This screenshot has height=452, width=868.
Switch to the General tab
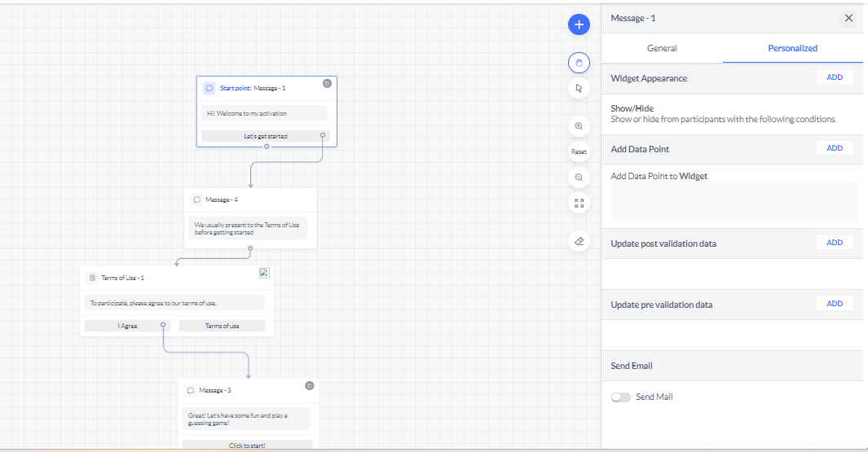pos(662,49)
